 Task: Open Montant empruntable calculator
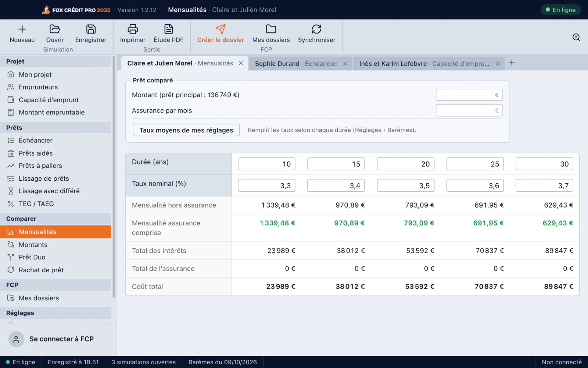[x=56, y=112]
